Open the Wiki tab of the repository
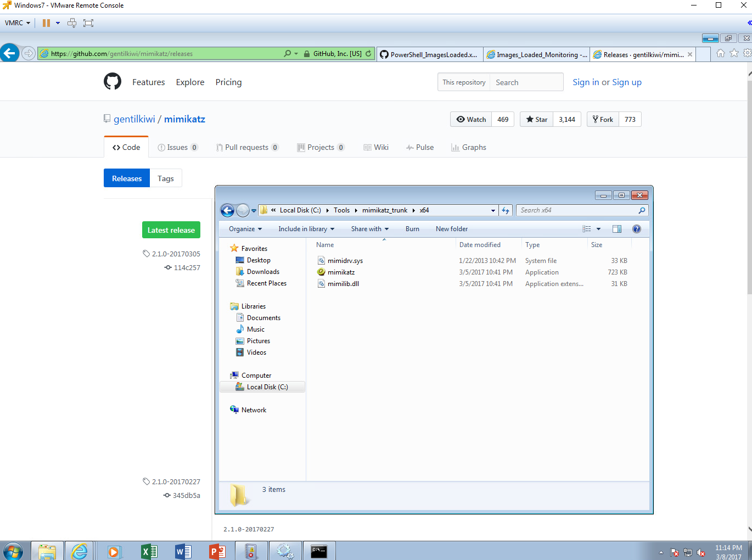752x560 pixels. coord(376,147)
